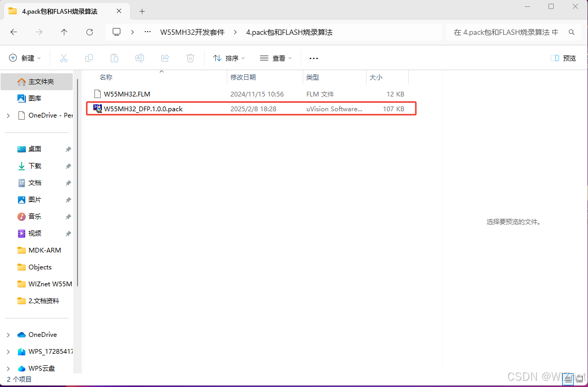Refresh the current folder view
588x387 pixels.
click(x=90, y=32)
